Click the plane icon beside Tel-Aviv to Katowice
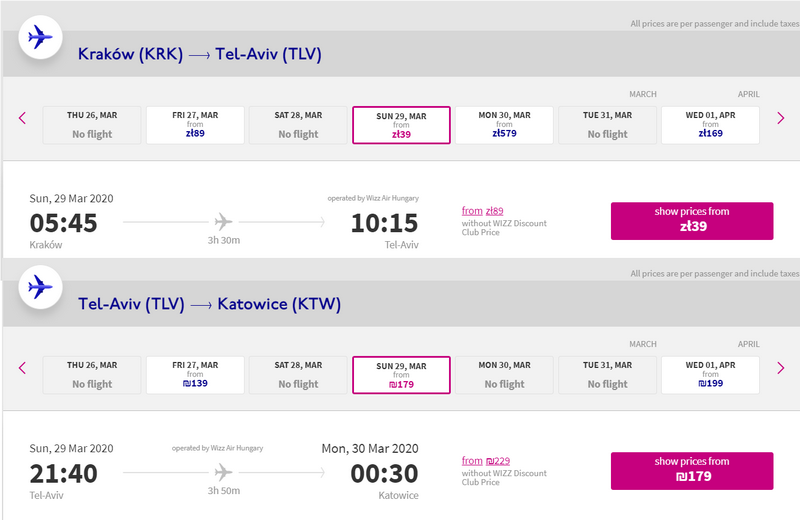Image resolution: width=800 pixels, height=520 pixels. coord(40,287)
